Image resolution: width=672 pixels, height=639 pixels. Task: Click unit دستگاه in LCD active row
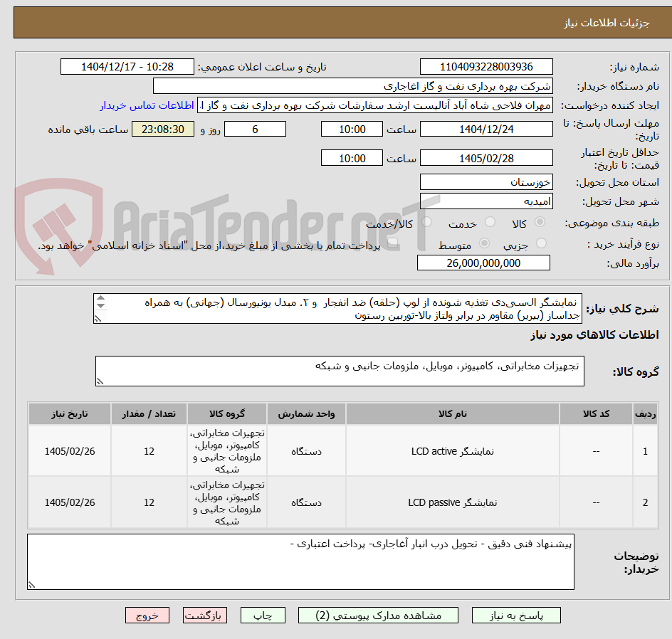pos(306,451)
